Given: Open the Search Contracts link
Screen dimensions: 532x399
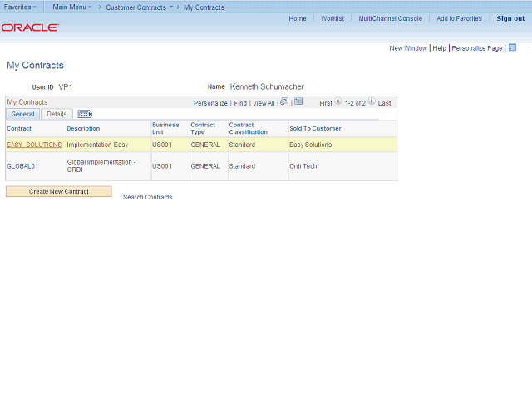Looking at the screenshot, I should (x=148, y=197).
